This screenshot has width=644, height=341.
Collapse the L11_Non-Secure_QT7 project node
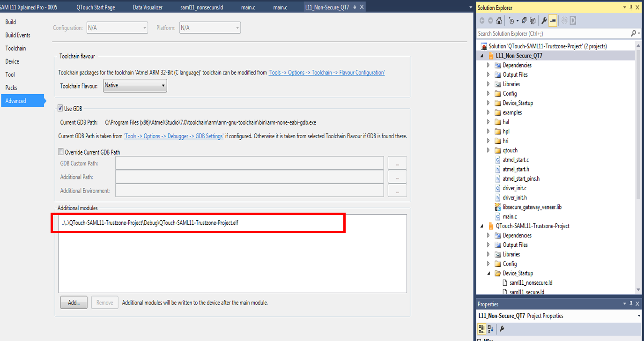coord(482,56)
